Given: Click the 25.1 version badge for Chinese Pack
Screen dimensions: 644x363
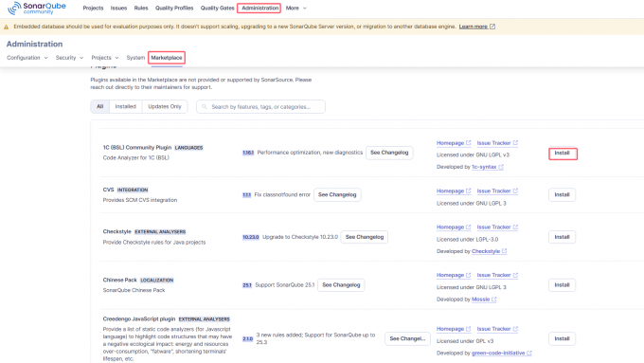Looking at the screenshot, I should click(x=247, y=285).
